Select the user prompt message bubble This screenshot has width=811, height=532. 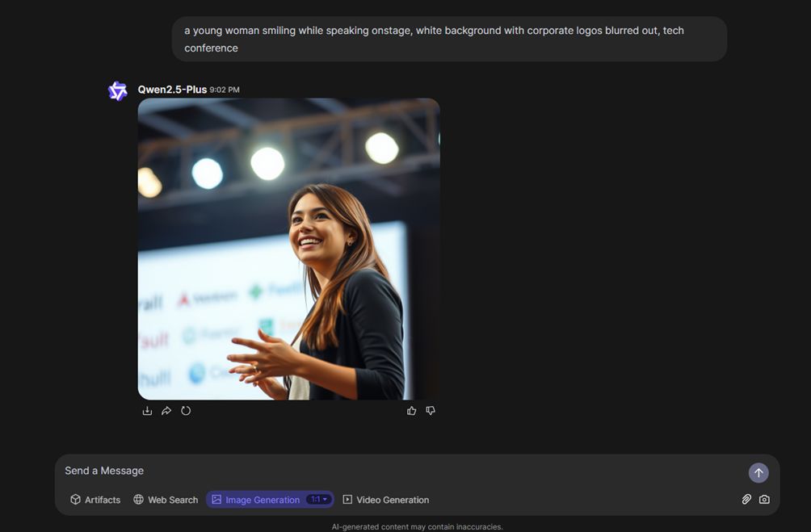click(449, 39)
